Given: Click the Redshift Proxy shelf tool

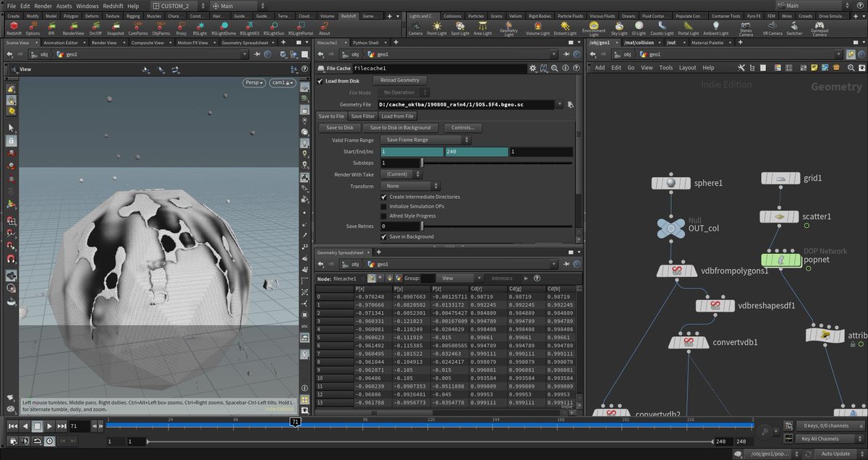Looking at the screenshot, I should 181,27.
